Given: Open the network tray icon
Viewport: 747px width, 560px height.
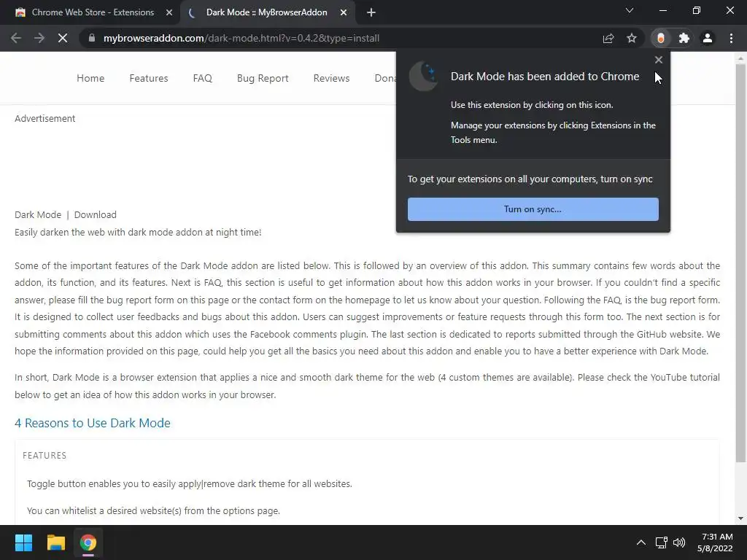Looking at the screenshot, I should (661, 542).
